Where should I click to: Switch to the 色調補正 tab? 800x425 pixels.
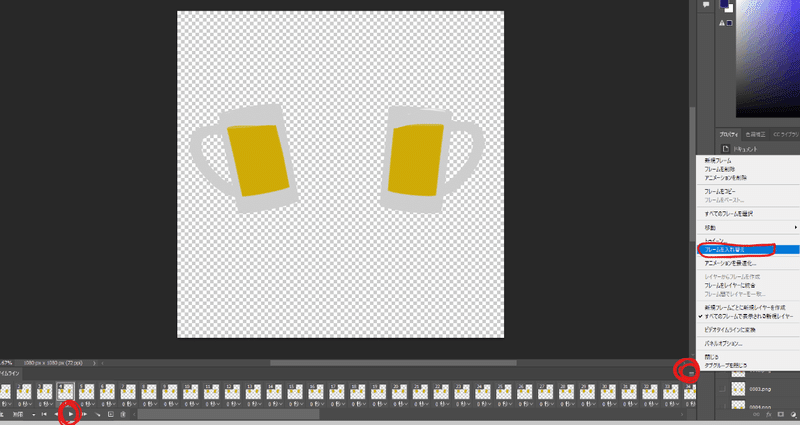(x=755, y=134)
